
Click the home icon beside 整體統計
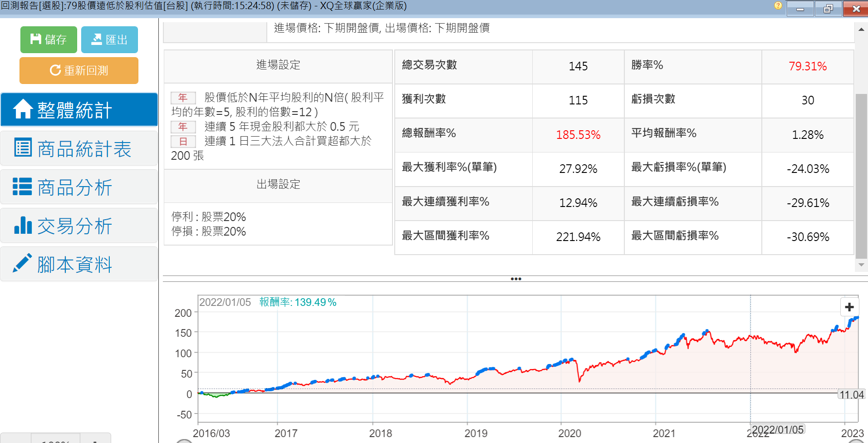pos(23,109)
